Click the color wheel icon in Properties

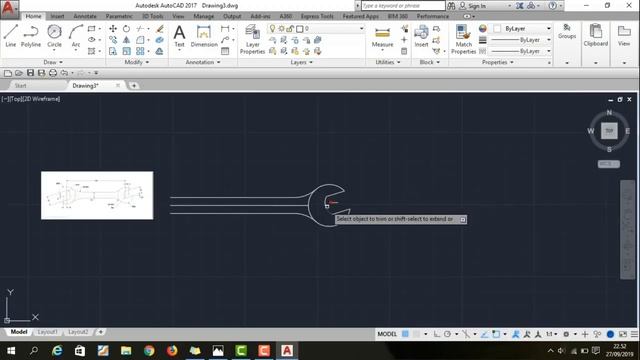[482, 29]
